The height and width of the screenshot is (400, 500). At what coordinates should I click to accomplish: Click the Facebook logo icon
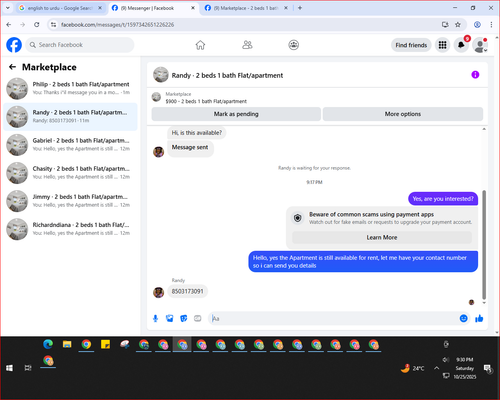click(14, 45)
